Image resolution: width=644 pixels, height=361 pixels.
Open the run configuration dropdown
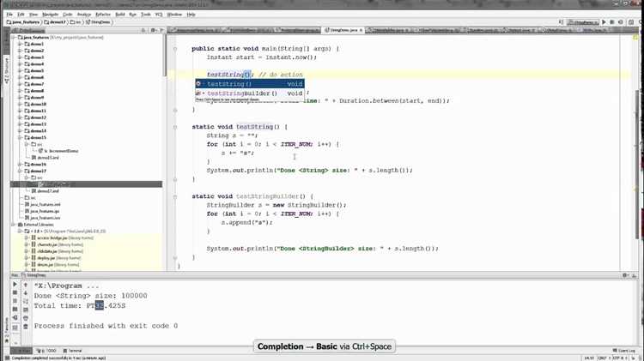pos(582,22)
